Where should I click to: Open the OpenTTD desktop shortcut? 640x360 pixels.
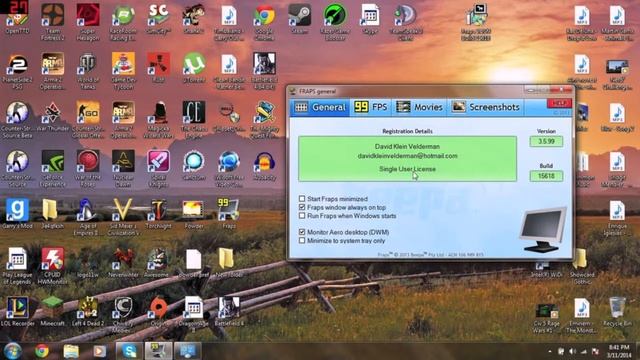(x=17, y=18)
